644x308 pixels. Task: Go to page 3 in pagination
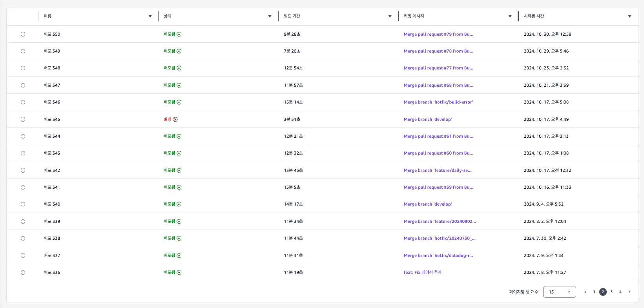[611, 292]
